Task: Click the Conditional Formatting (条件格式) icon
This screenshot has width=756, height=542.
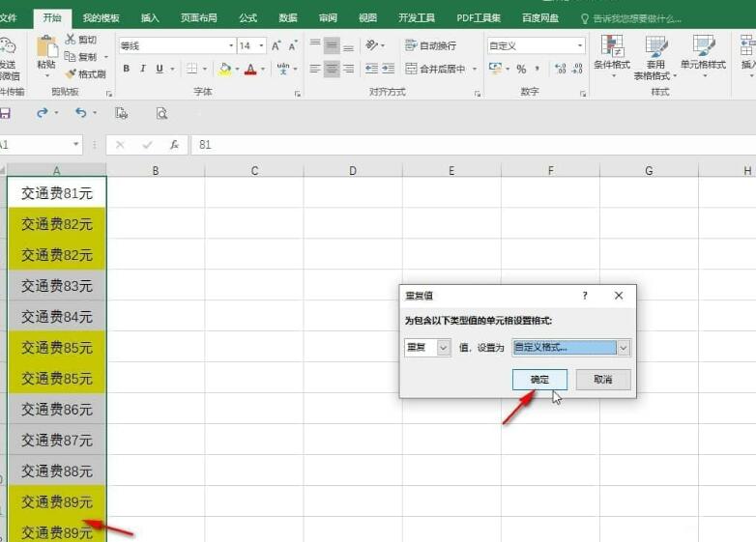Action: tap(611, 46)
